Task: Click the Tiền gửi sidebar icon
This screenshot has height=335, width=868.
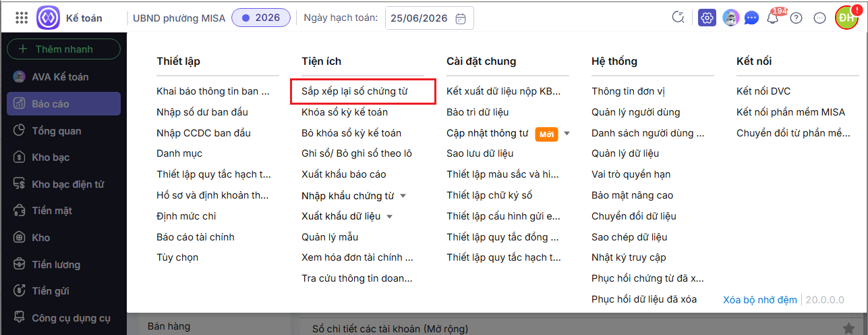Action: pyautogui.click(x=20, y=291)
